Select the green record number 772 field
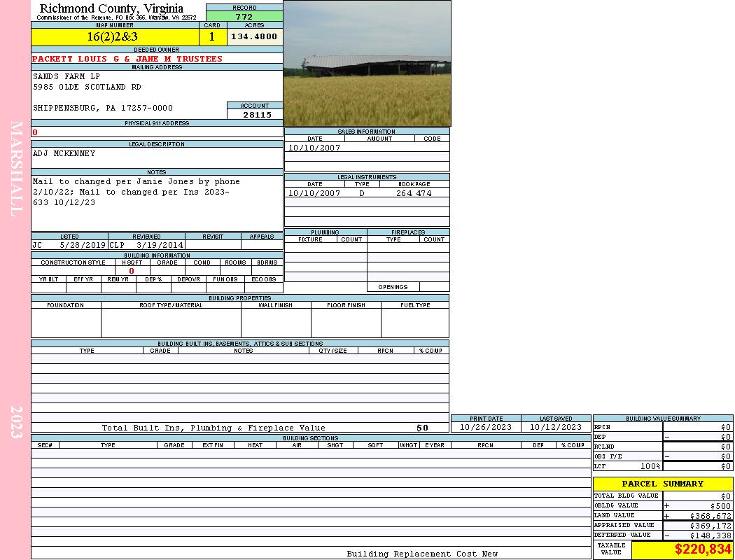735x560 pixels. tap(244, 17)
